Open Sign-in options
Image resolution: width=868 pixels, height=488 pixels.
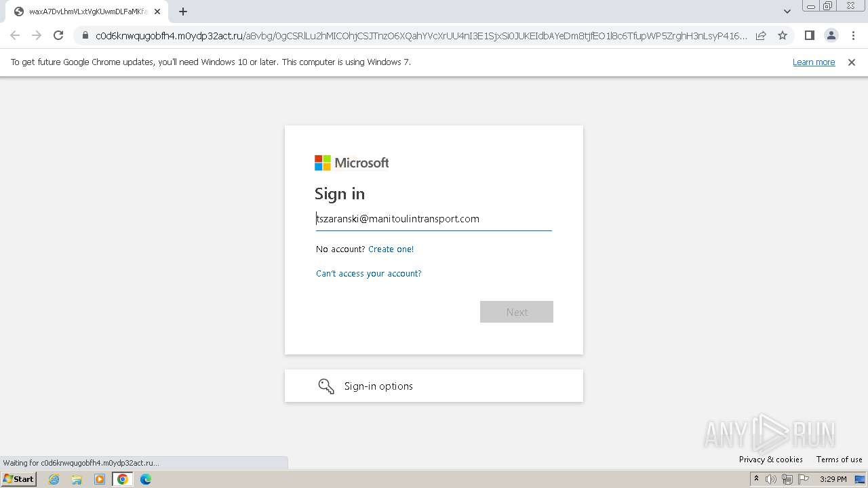point(434,386)
